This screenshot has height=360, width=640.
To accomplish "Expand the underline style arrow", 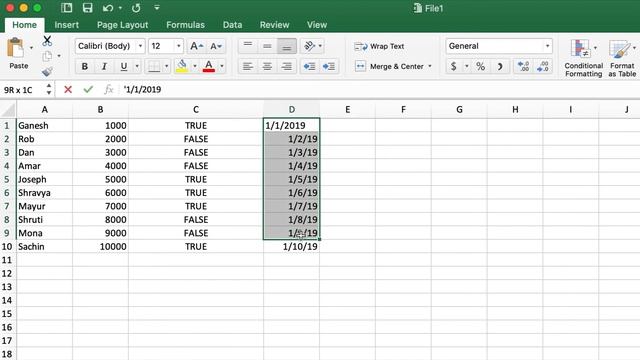I will 137,66.
